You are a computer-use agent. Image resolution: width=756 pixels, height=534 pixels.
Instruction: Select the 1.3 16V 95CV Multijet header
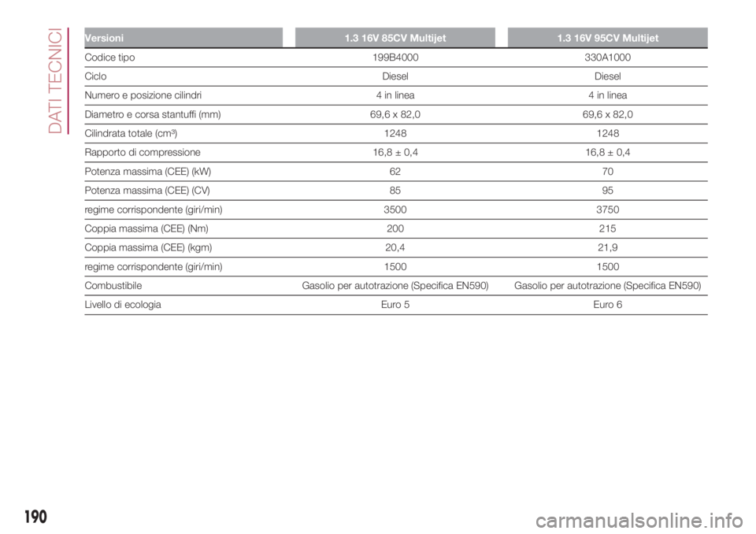pos(607,38)
